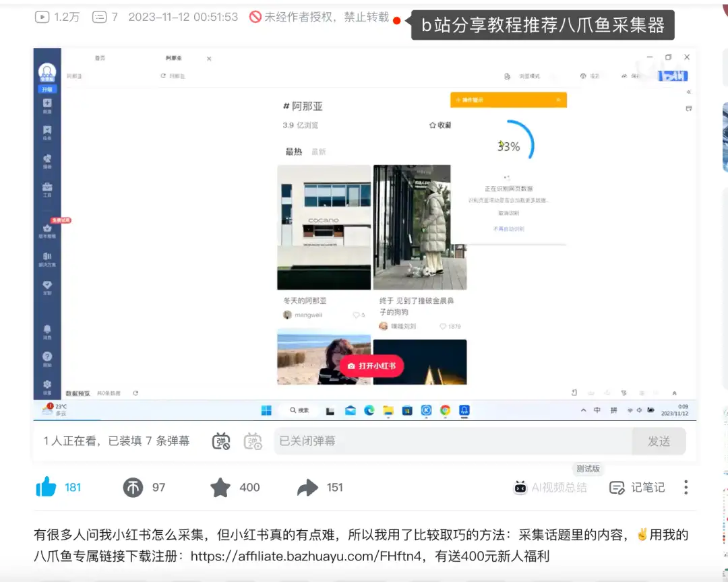Click 取消识别 cancel recognition
This screenshot has width=728, height=582.
coord(508,213)
